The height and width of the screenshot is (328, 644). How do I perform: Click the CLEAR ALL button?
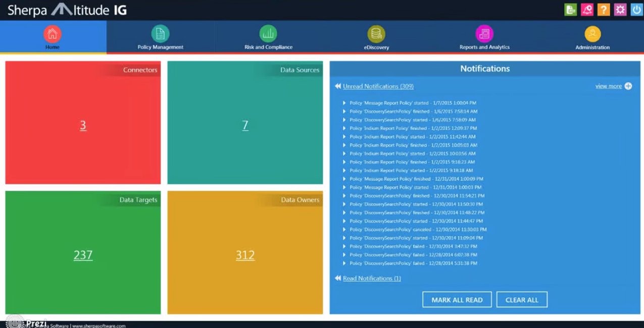click(x=522, y=300)
